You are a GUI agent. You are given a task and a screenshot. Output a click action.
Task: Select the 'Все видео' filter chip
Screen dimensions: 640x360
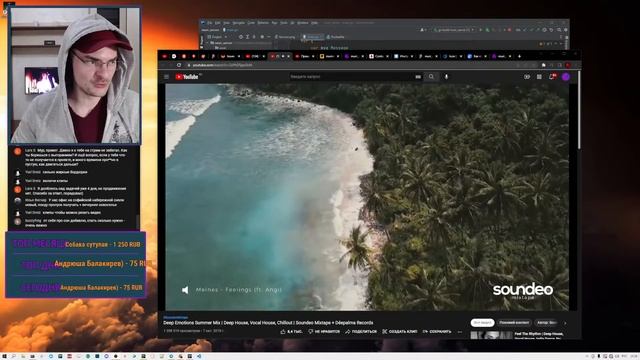coord(482,322)
